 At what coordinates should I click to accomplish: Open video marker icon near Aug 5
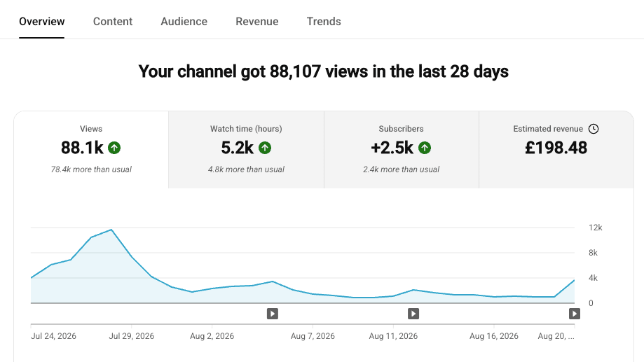(x=273, y=314)
